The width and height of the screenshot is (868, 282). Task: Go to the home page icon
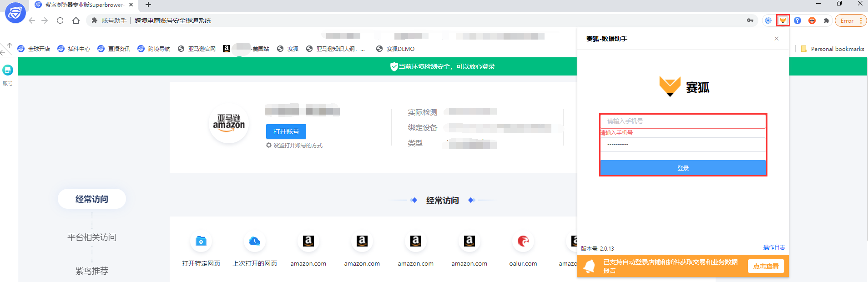pyautogui.click(x=76, y=20)
